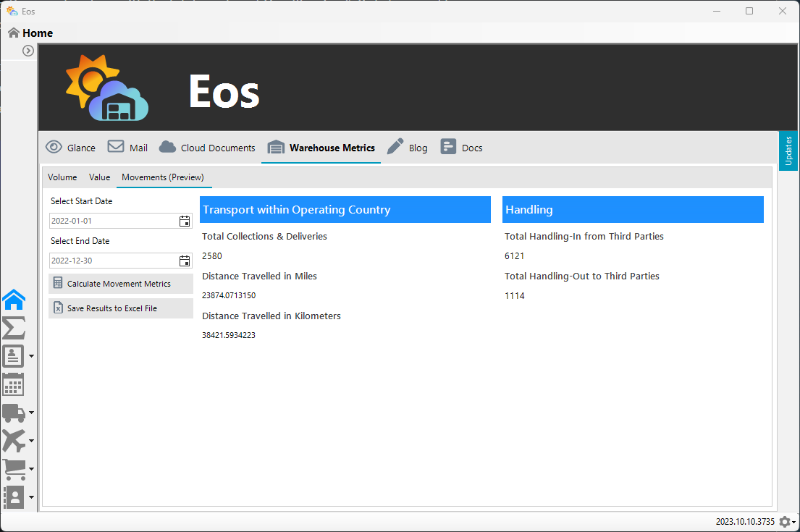Click the truck transport sidebar icon

tap(14, 413)
